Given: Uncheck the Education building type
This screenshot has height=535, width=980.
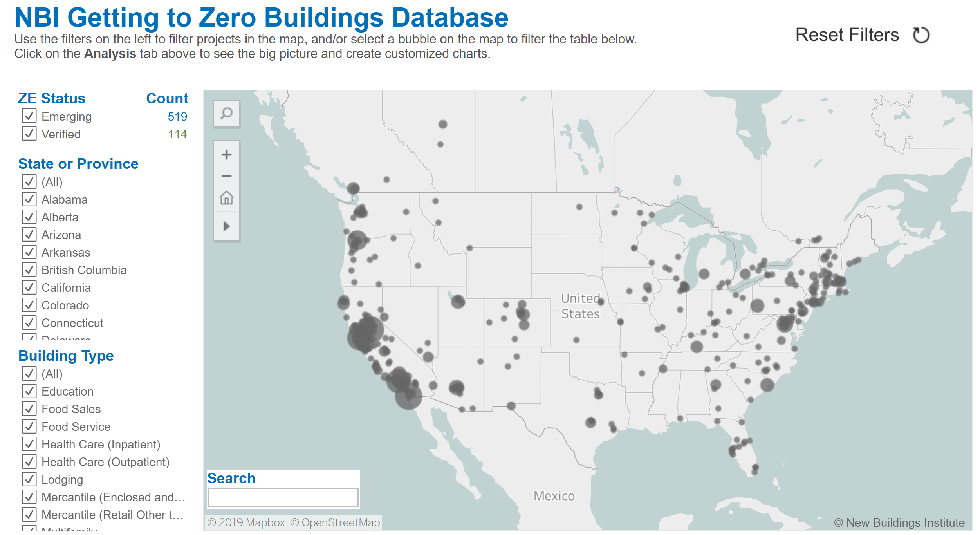Looking at the screenshot, I should 29,391.
